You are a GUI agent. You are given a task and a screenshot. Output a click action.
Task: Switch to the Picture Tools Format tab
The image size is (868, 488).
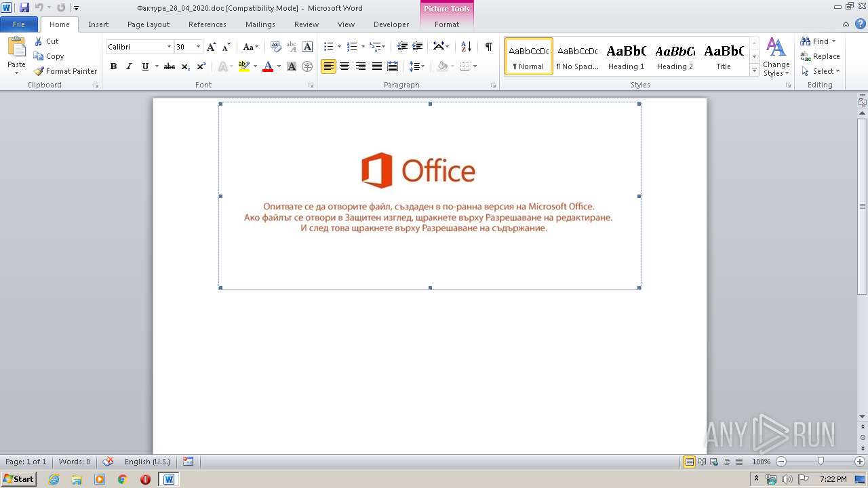pyautogui.click(x=447, y=24)
